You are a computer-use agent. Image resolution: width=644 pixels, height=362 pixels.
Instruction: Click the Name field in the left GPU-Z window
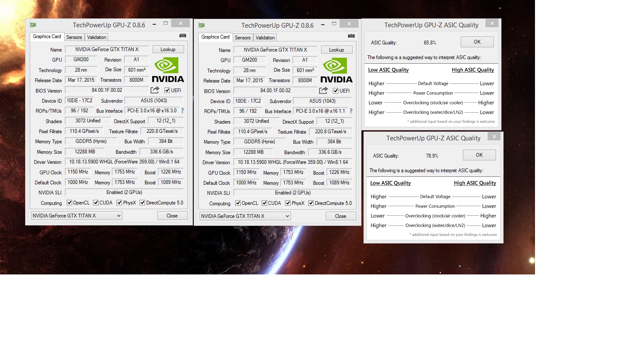pyautogui.click(x=107, y=49)
